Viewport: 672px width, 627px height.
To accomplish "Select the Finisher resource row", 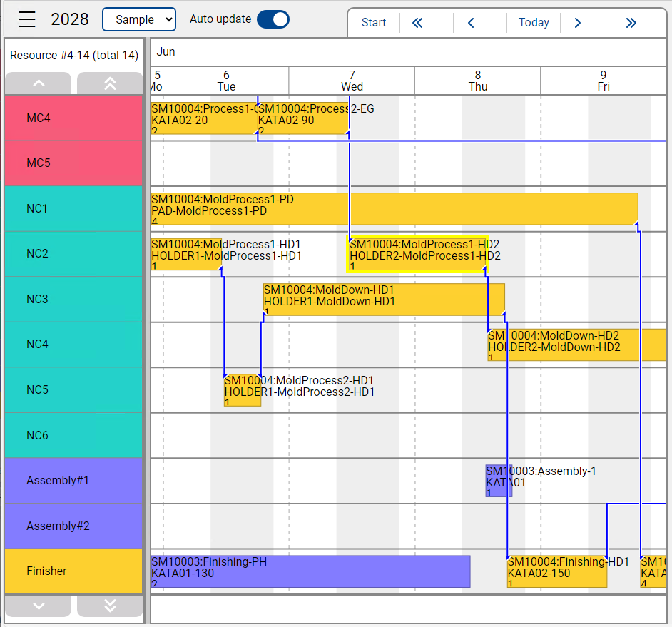I will [74, 571].
